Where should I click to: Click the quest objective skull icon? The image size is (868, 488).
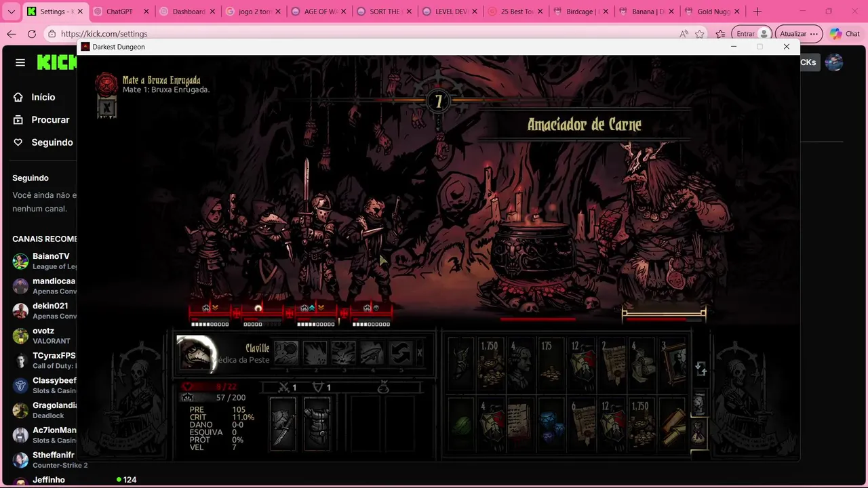coord(106,83)
